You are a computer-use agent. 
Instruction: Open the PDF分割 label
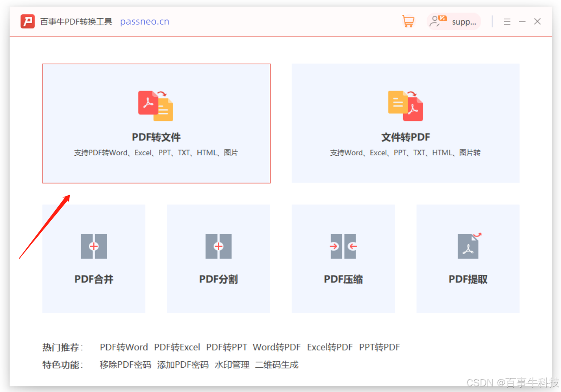[219, 279]
